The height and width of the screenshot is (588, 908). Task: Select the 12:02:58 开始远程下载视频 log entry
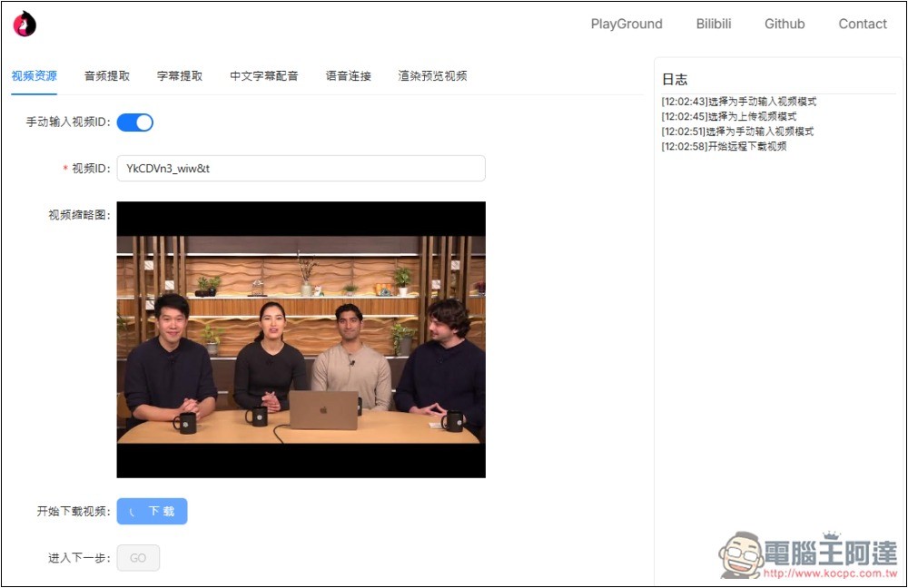coord(724,146)
